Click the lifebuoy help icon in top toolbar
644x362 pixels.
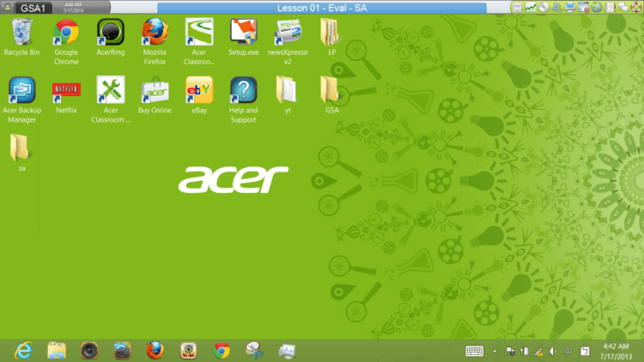click(x=636, y=8)
